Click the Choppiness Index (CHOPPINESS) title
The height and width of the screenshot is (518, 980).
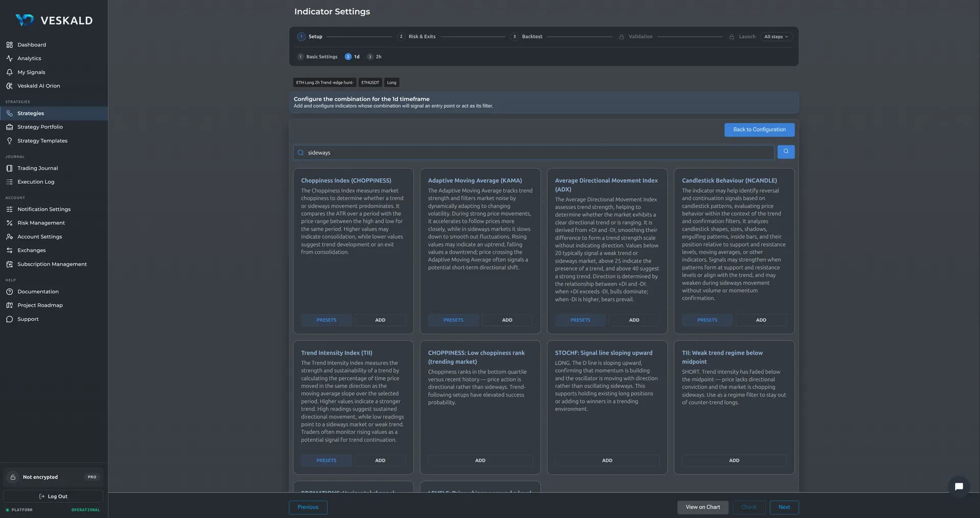tap(346, 181)
